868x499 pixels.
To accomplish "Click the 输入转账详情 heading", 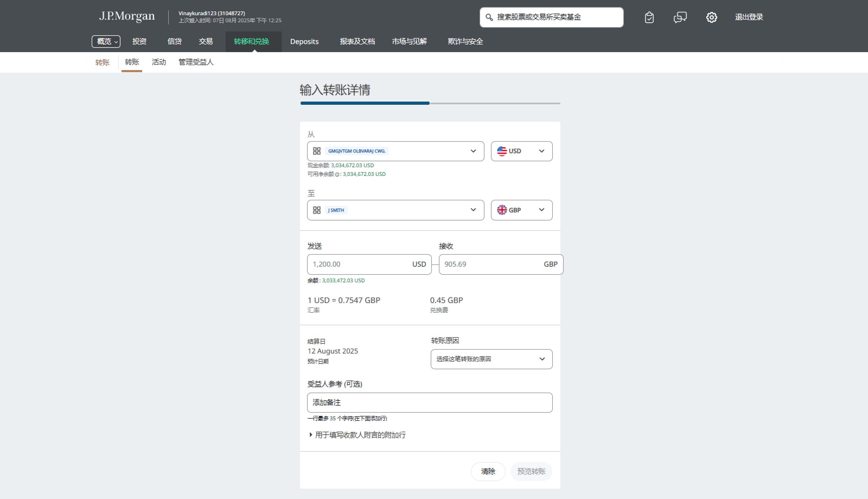I will tap(335, 90).
